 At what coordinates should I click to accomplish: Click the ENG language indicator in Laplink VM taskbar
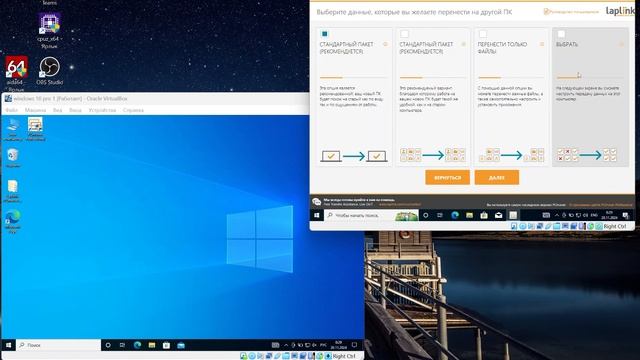pos(594,215)
